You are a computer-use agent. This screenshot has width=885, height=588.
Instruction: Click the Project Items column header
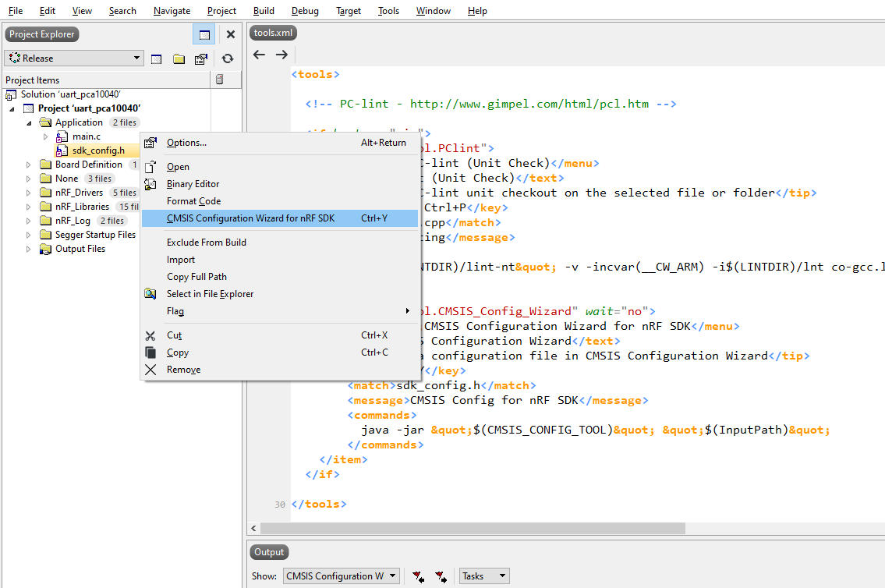click(x=108, y=80)
